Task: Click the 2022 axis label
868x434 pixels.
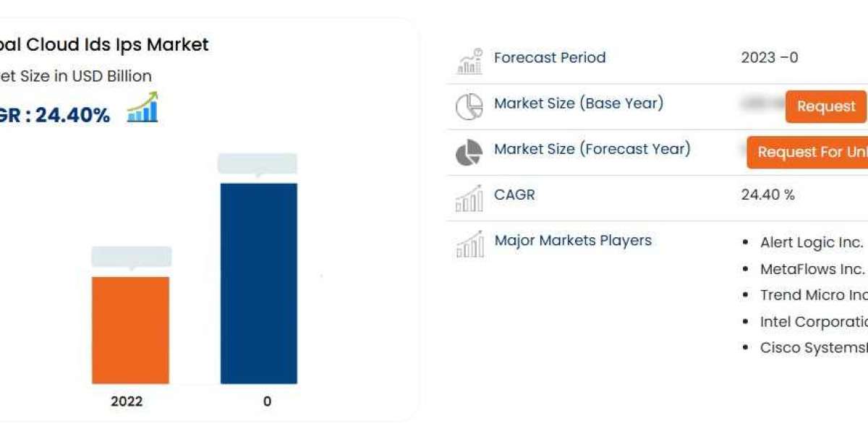Action: [127, 401]
